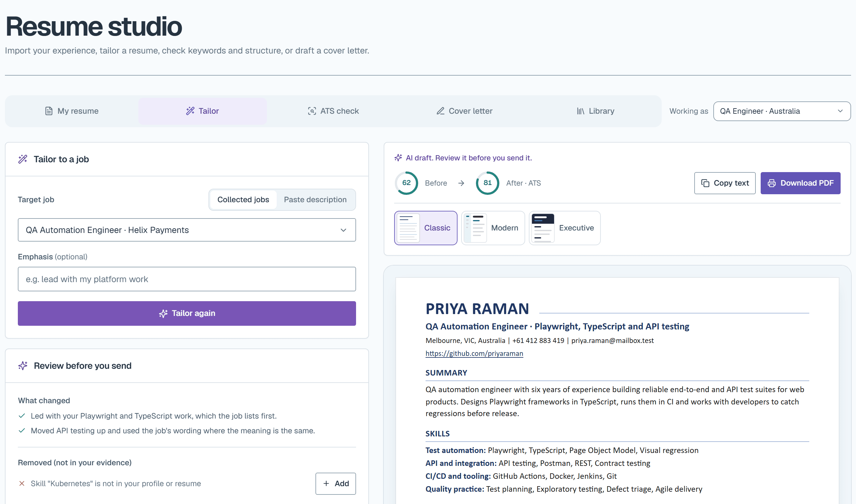Click the document icon in My resume tab

[49, 111]
